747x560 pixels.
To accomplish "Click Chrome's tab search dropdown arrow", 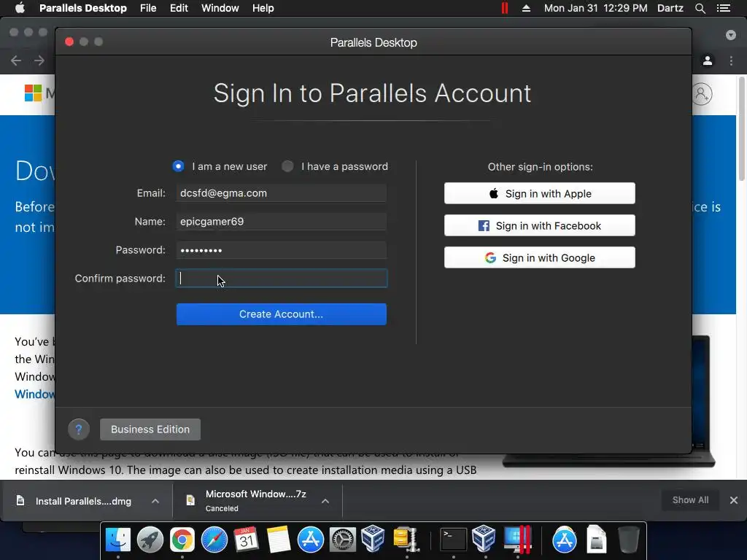I will pos(731,35).
